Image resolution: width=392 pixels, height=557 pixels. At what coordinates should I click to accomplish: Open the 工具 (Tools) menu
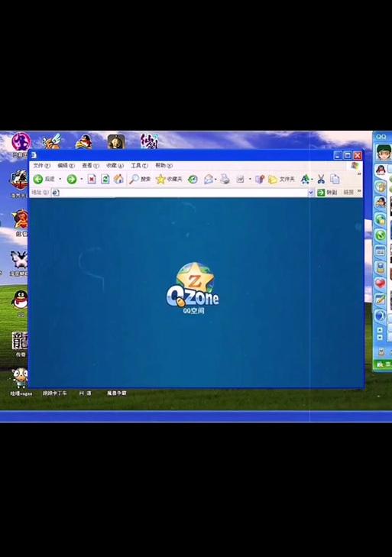(x=139, y=166)
